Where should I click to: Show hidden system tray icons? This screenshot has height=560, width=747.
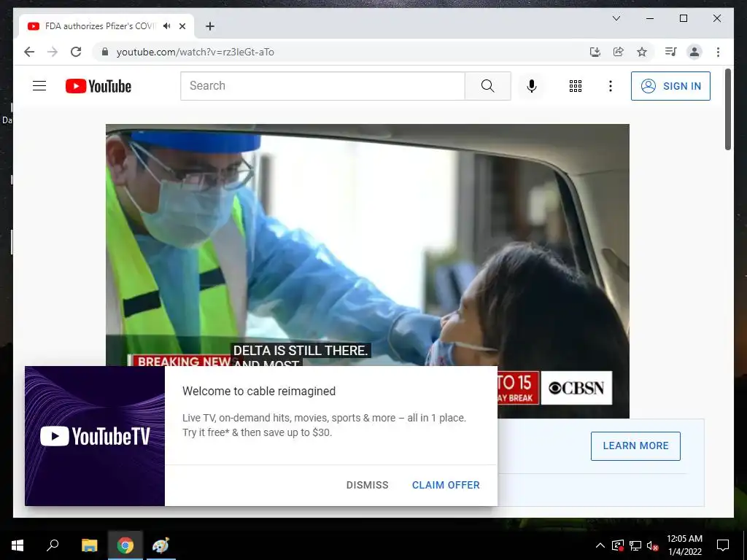click(x=600, y=545)
